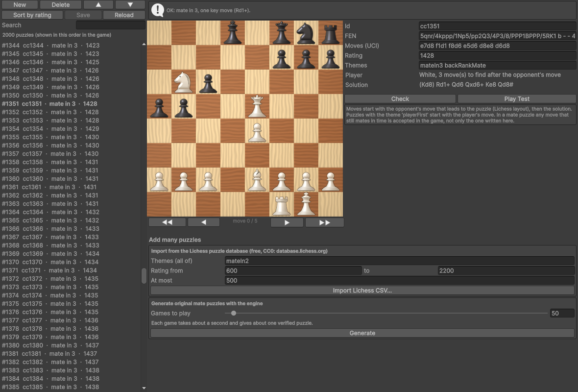Click the exclamation status icon
This screenshot has height=392, width=578.
pyautogui.click(x=158, y=10)
